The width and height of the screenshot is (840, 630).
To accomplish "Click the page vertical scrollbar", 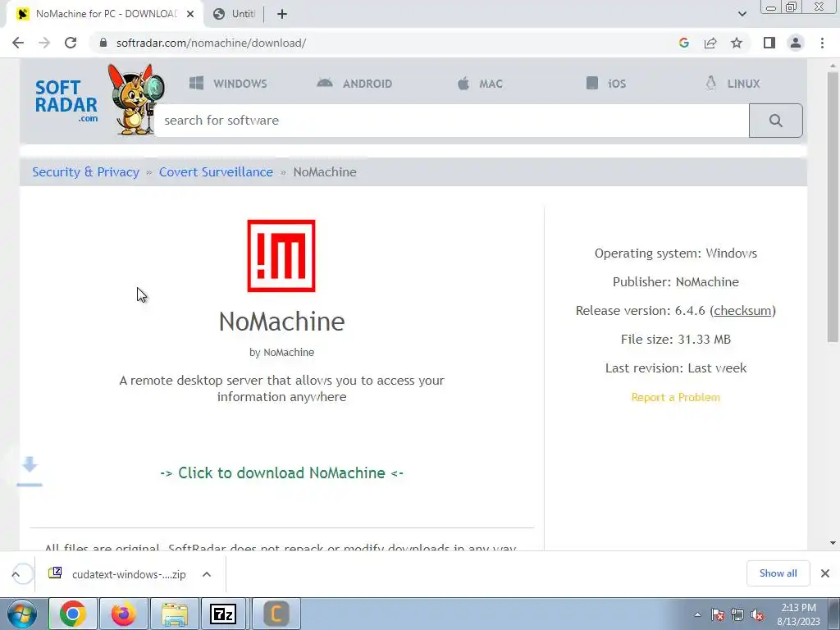I will point(833,206).
